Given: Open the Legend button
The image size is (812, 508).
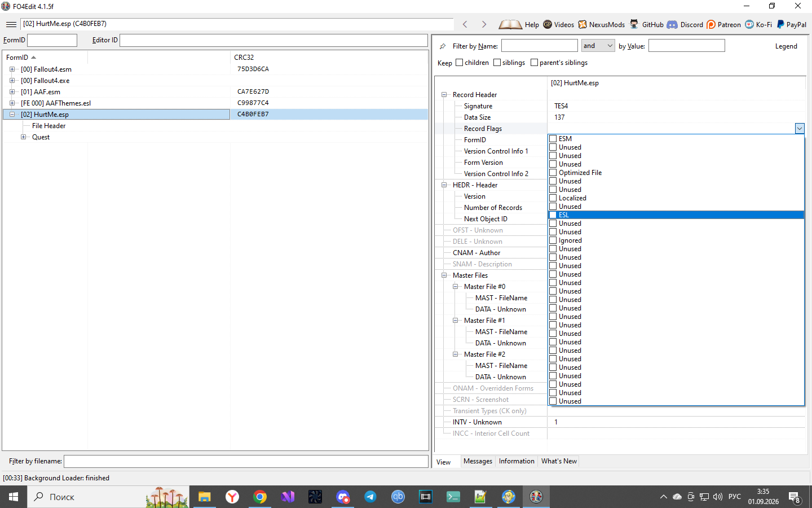Looking at the screenshot, I should [x=786, y=46].
